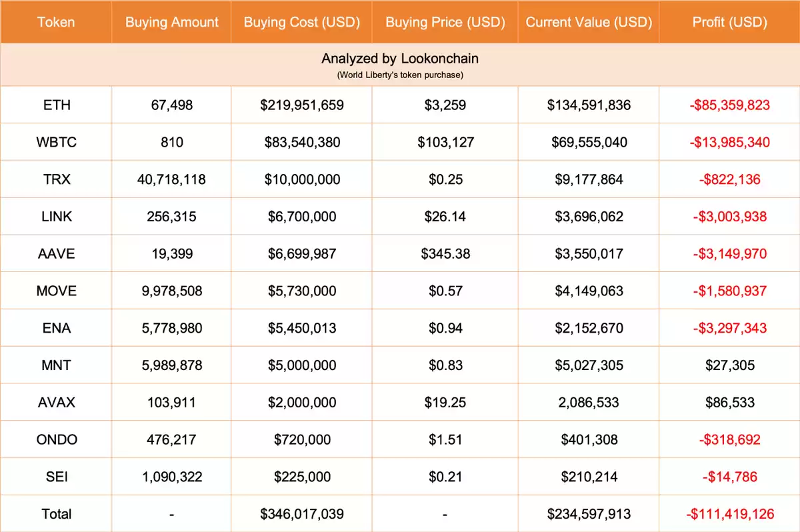The width and height of the screenshot is (800, 532).
Task: Select the MOVE token cell
Action: pos(56,291)
